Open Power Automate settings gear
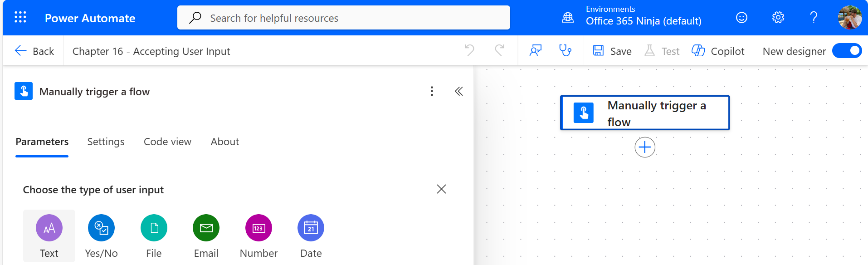 coord(777,17)
